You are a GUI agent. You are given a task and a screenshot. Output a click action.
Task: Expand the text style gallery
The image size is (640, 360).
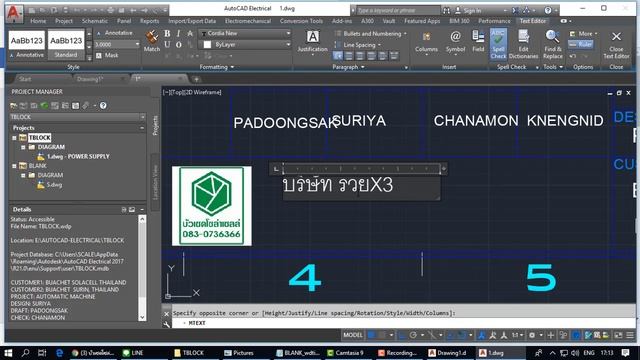coord(89,58)
